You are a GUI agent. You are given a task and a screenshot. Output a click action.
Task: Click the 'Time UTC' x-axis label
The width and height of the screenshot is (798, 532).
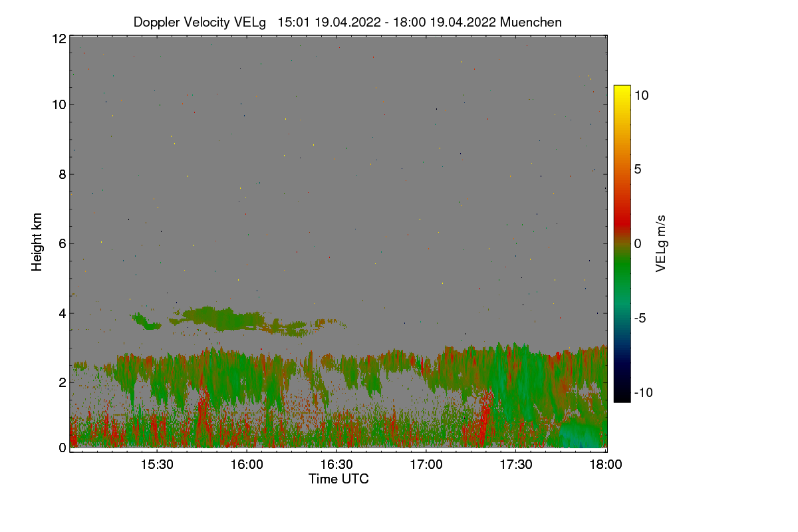(338, 479)
